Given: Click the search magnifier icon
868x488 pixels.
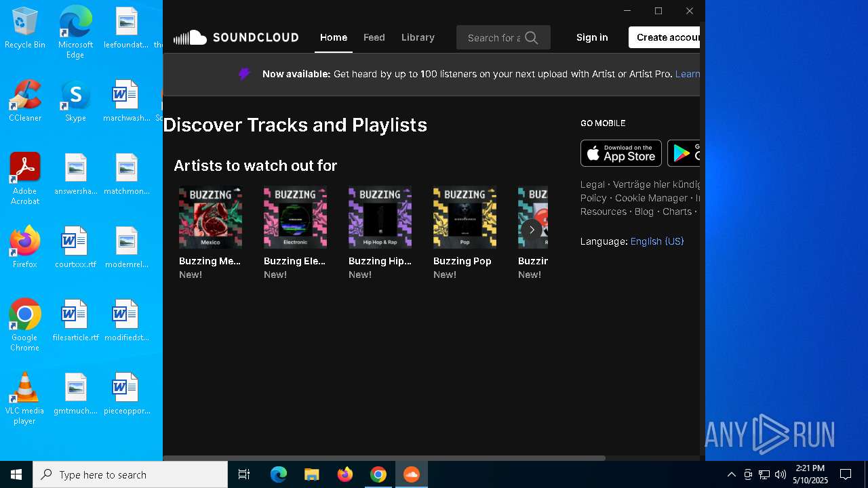Looking at the screenshot, I should (532, 38).
